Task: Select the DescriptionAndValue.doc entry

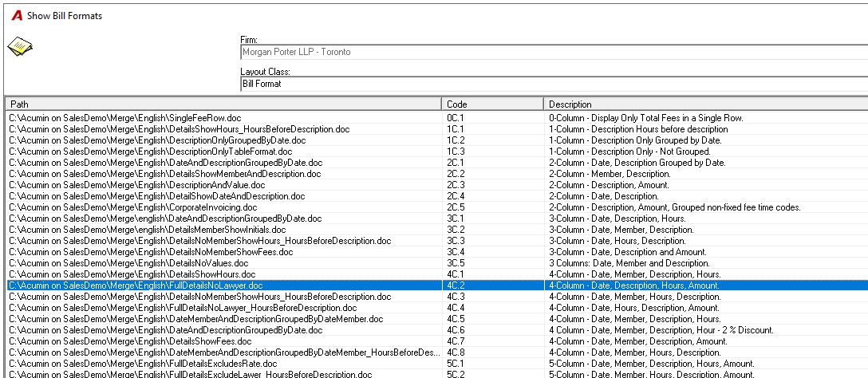Action: 436,185
